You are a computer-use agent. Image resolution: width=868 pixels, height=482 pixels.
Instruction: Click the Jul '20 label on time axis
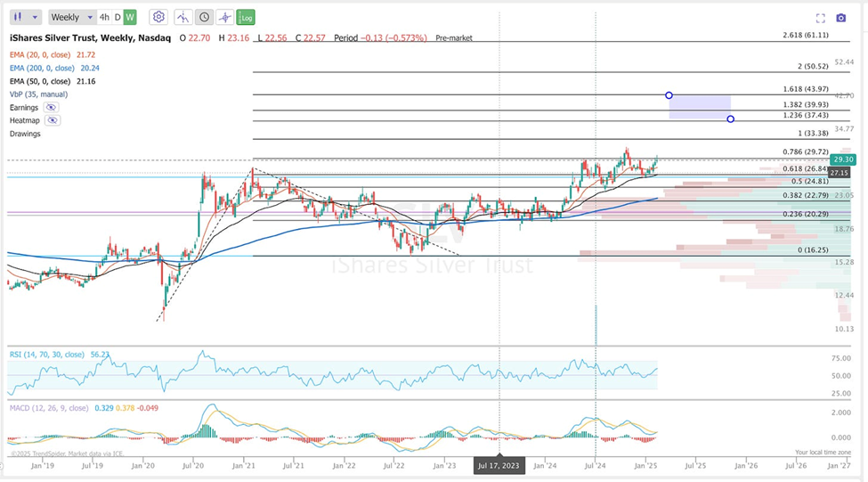(x=193, y=465)
